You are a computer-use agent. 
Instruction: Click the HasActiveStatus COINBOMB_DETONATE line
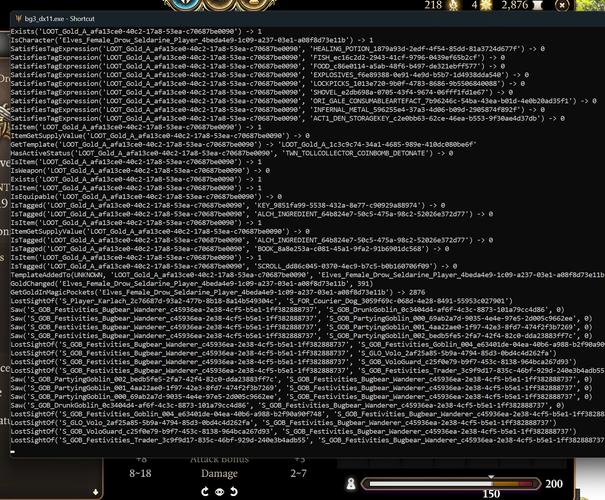click(232, 153)
